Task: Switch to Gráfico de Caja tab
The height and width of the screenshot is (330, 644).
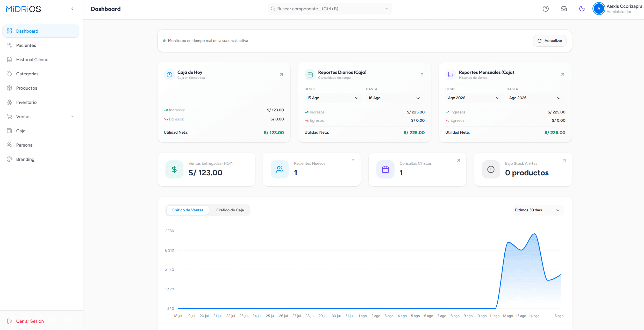Action: pyautogui.click(x=230, y=210)
